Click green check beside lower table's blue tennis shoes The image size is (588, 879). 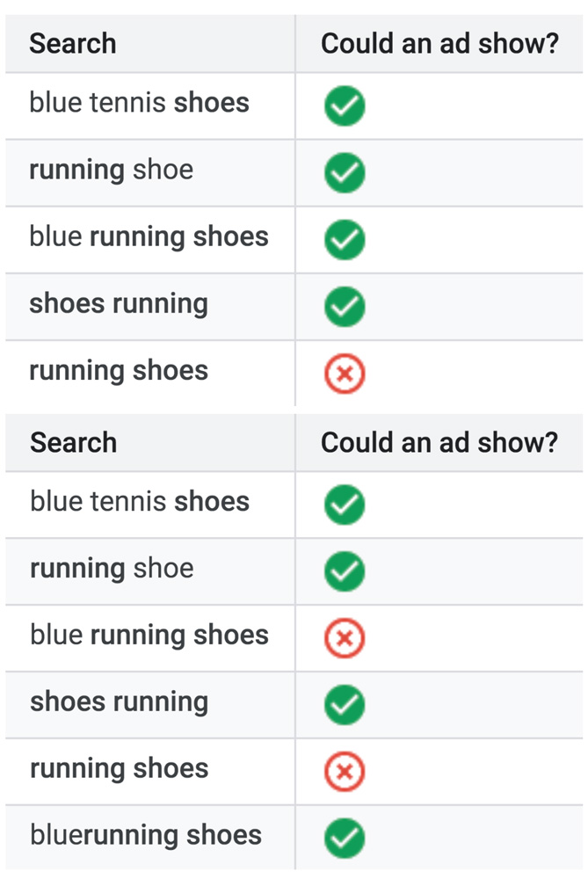click(x=345, y=505)
